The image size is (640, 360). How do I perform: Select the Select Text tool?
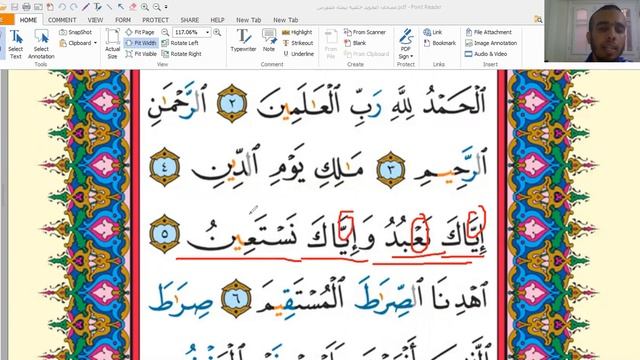click(16, 44)
